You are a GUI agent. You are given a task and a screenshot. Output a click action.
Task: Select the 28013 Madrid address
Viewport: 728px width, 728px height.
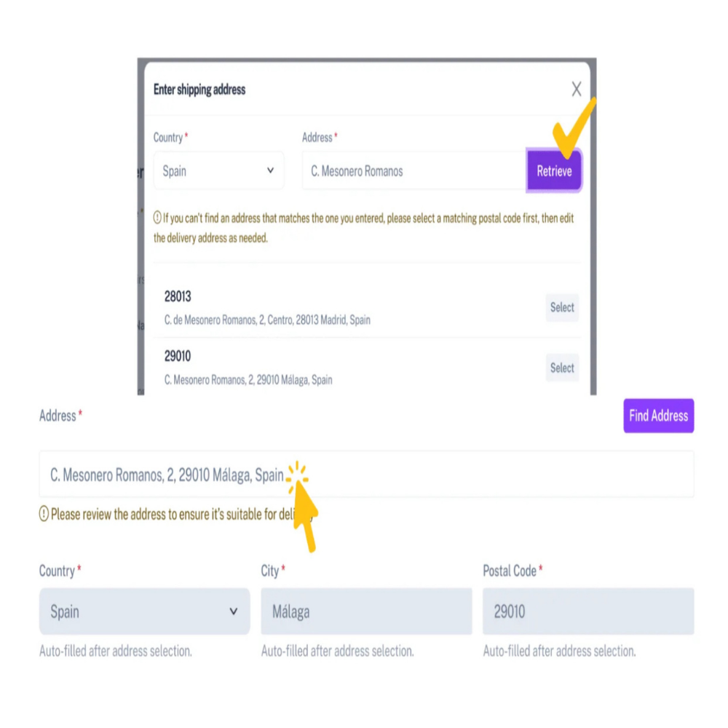(562, 307)
